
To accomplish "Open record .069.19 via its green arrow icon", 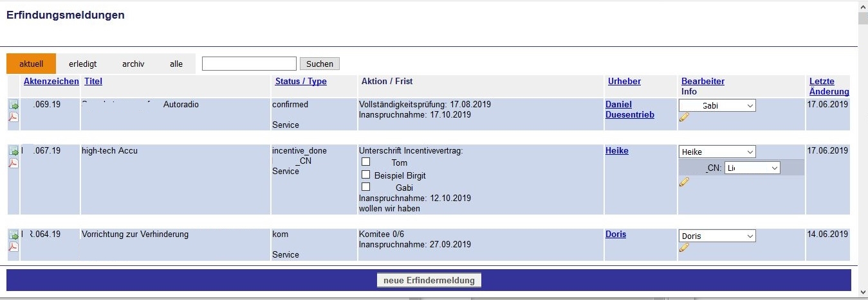I will [14, 105].
